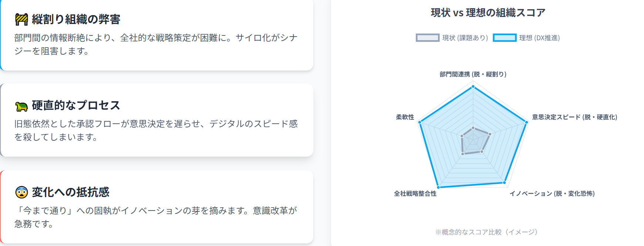Click the construction barrier emoji icon

[x=21, y=19]
